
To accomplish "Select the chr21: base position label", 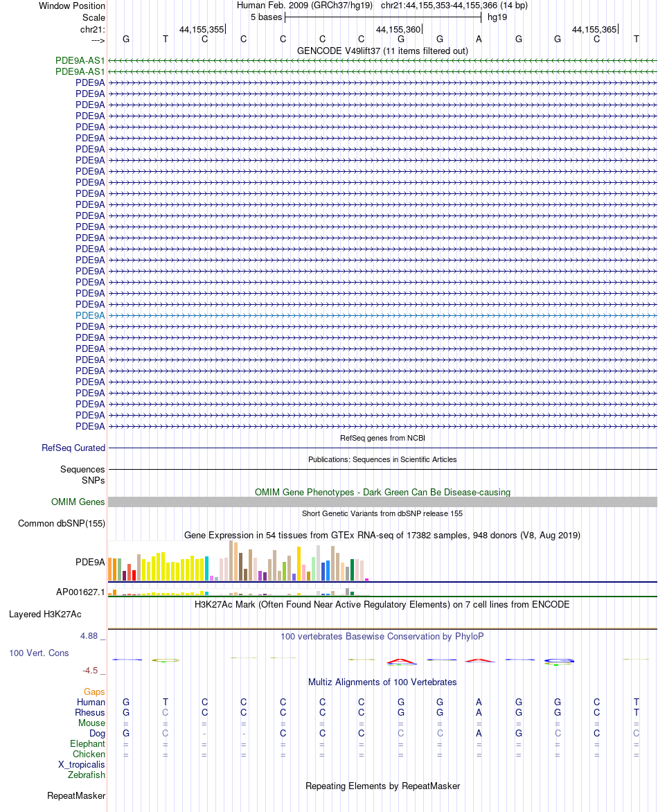I will (x=93, y=30).
